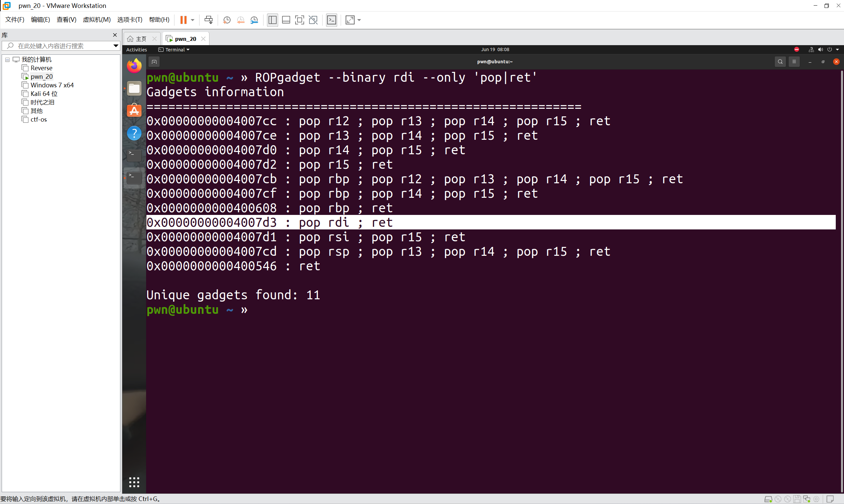Take a snapshot of the virtual machine
This screenshot has height=504, width=844.
point(227,20)
